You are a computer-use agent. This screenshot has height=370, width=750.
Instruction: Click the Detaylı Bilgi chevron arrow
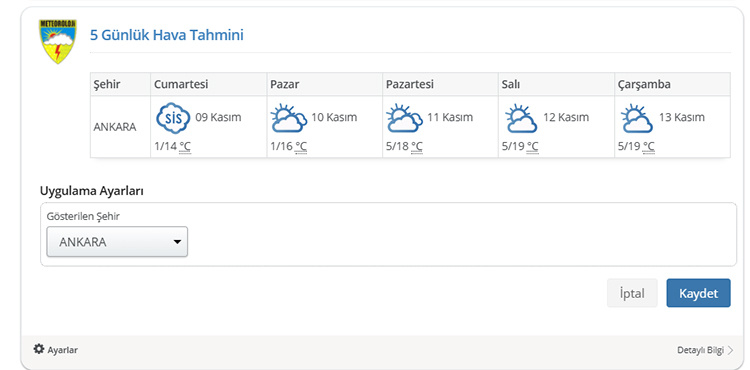click(x=730, y=350)
